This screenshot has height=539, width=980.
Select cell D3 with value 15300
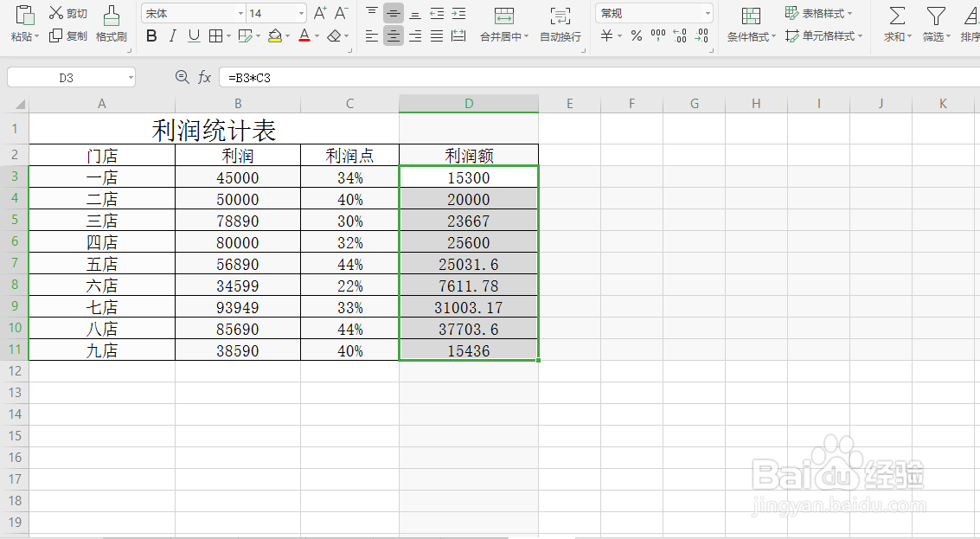pyautogui.click(x=469, y=177)
